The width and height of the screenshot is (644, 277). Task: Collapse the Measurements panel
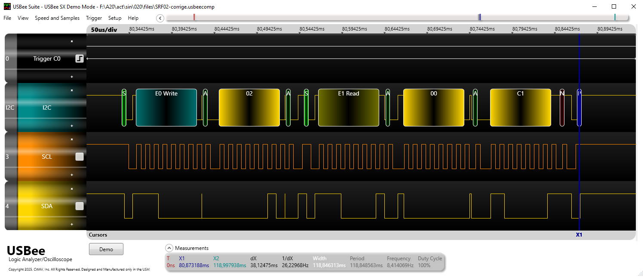(169, 248)
